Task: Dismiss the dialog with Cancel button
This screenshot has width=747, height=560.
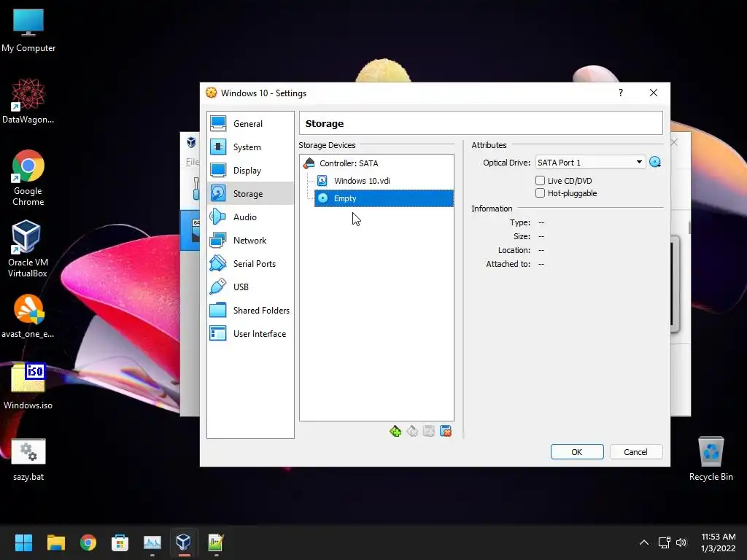Action: [635, 452]
